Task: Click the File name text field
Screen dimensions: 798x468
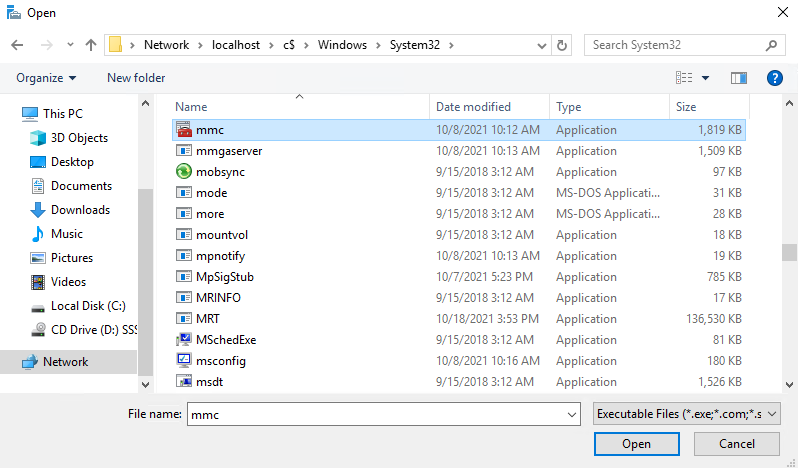Action: [376, 415]
